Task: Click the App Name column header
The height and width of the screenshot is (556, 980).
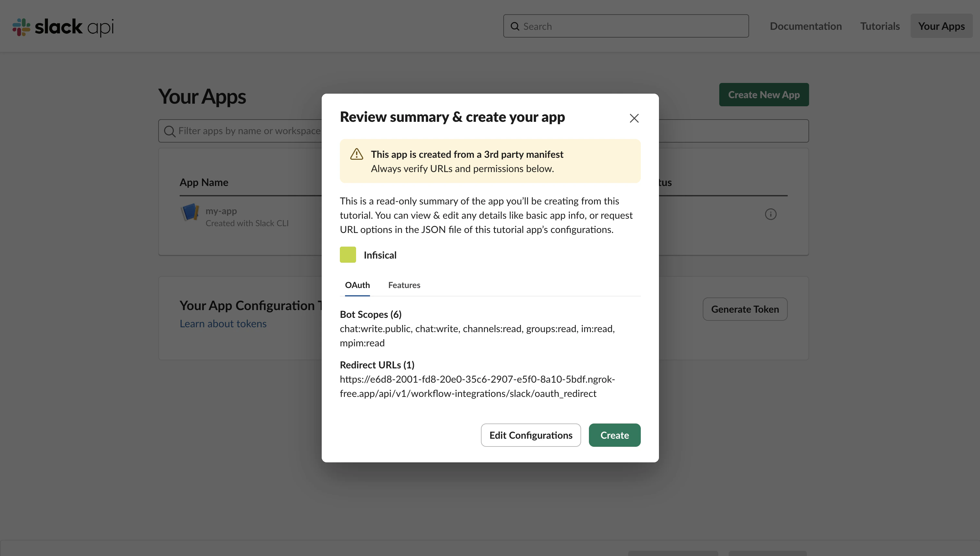Action: click(x=204, y=182)
